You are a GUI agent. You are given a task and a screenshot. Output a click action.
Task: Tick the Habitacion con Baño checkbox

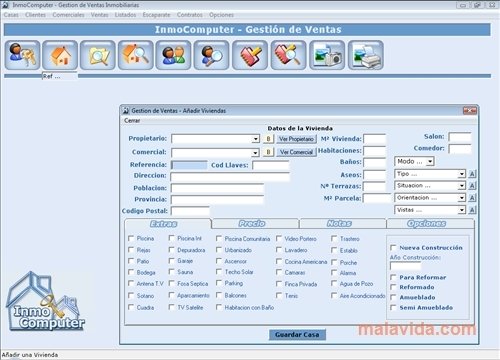(x=219, y=307)
